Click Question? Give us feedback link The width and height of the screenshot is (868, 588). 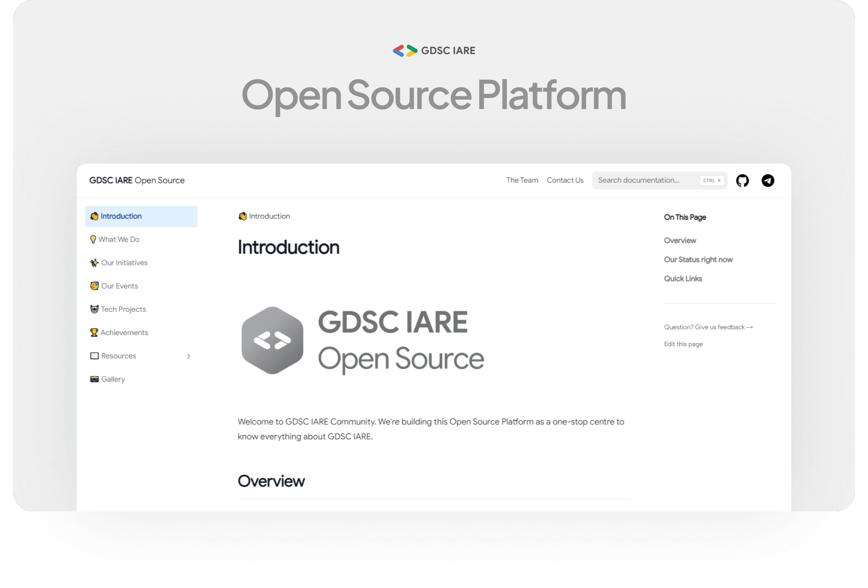click(708, 327)
